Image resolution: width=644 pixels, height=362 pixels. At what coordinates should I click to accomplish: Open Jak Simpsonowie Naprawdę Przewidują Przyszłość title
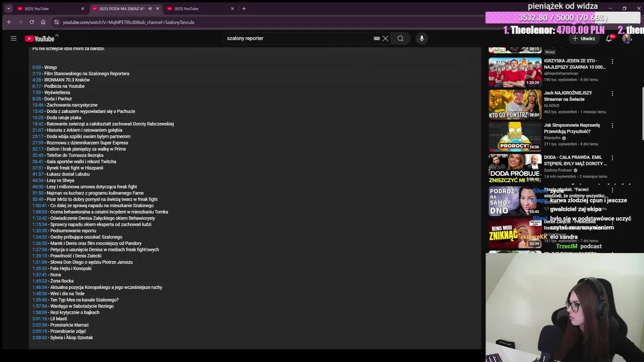(572, 128)
